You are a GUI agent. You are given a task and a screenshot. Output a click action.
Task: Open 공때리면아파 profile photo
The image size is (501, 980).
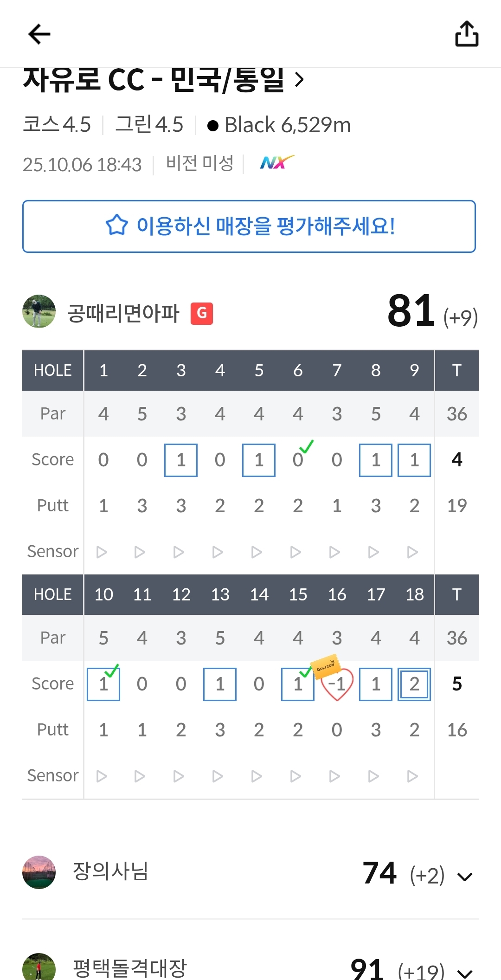point(39,311)
